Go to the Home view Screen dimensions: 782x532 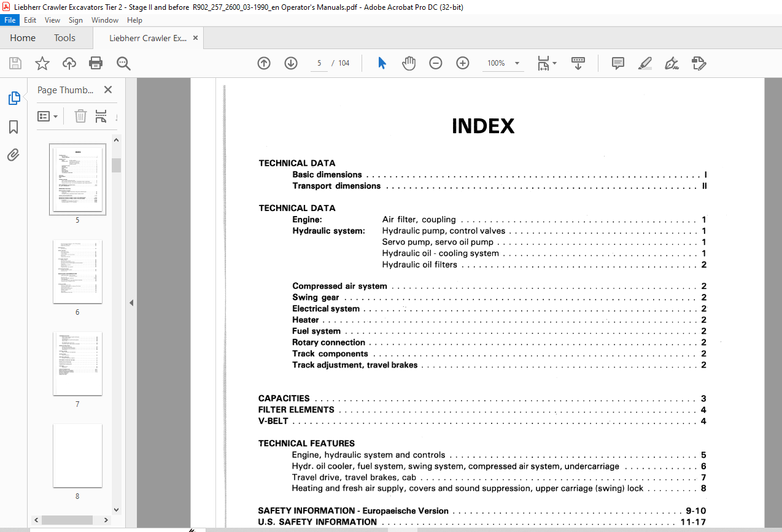tap(23, 38)
